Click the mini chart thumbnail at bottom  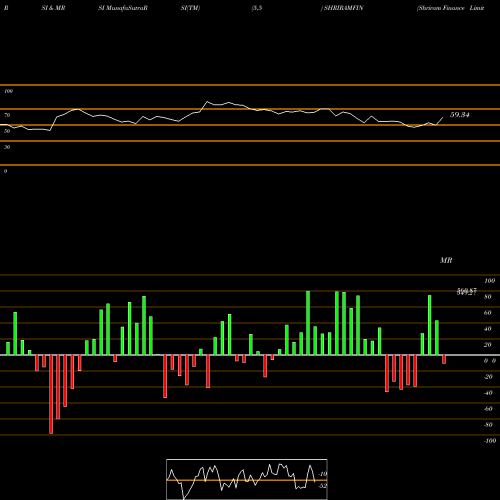click(247, 479)
